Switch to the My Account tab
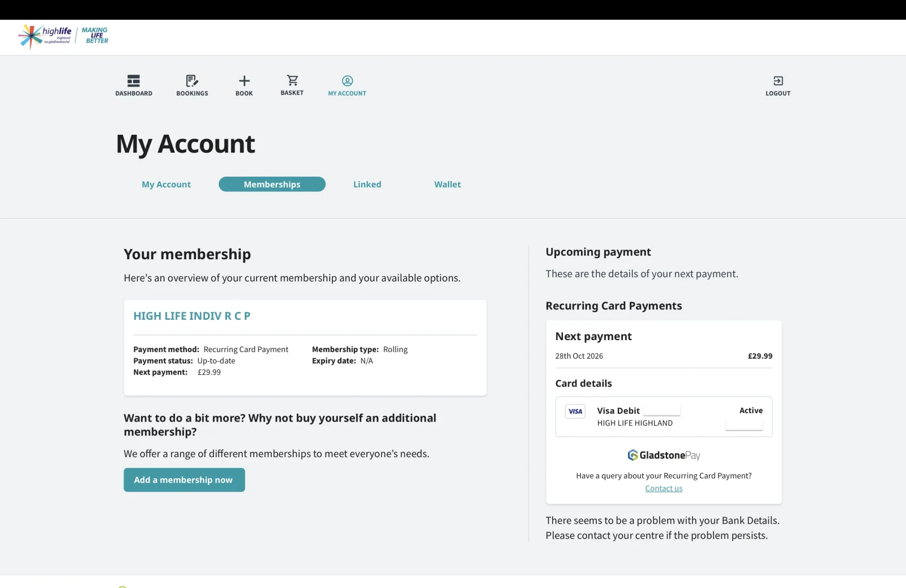The height and width of the screenshot is (588, 906). tap(166, 184)
